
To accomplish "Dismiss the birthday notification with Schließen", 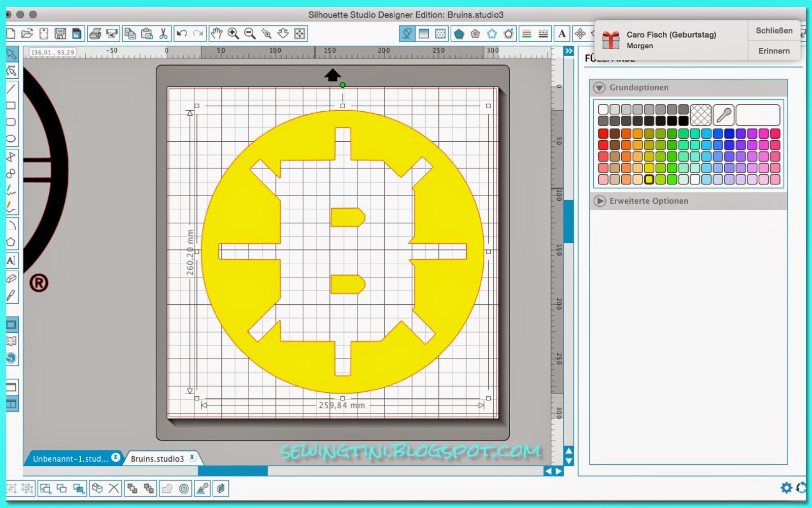I will point(774,30).
